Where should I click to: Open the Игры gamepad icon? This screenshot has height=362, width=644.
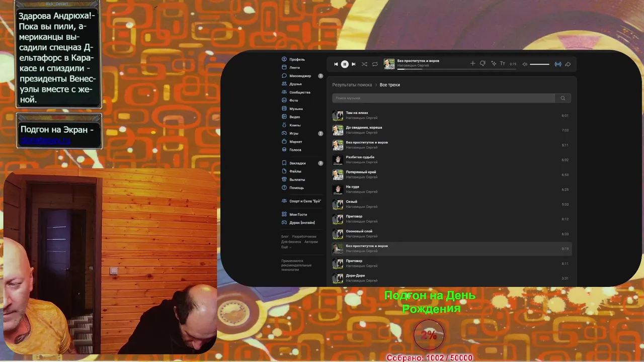point(284,133)
